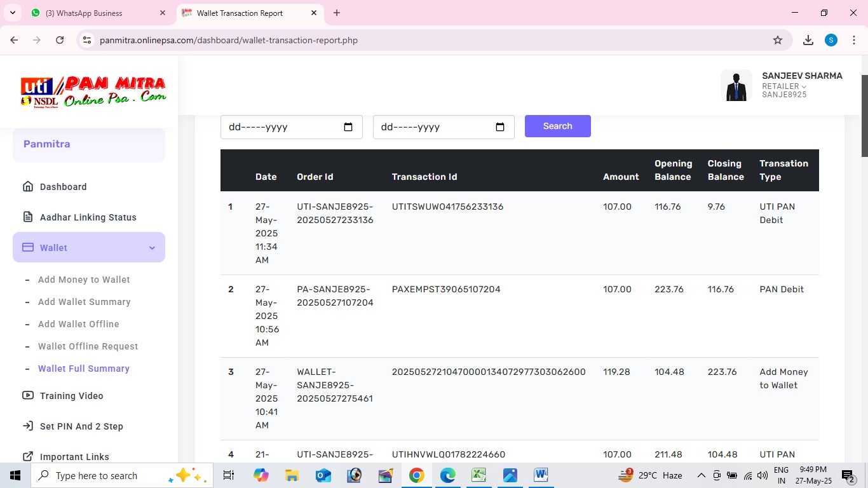Image resolution: width=868 pixels, height=488 pixels.
Task: Show hidden system tray icons
Action: point(701,475)
